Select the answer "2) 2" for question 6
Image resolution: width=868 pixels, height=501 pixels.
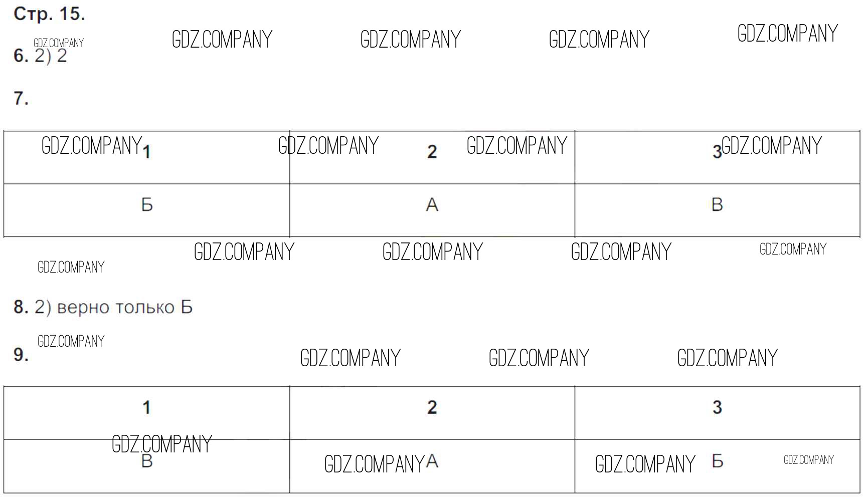[51, 56]
